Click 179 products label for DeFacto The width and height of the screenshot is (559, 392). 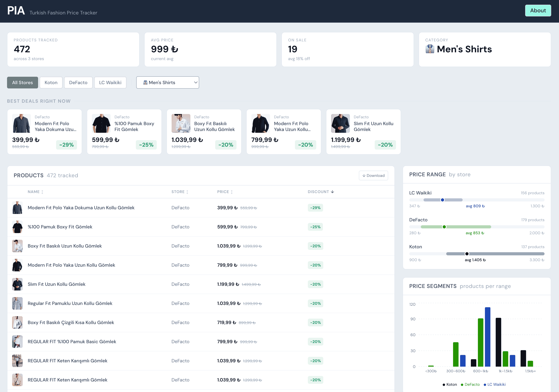coord(532,220)
